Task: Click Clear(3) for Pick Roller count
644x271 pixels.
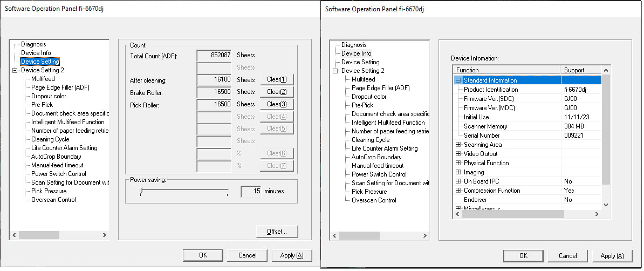Action: [277, 104]
